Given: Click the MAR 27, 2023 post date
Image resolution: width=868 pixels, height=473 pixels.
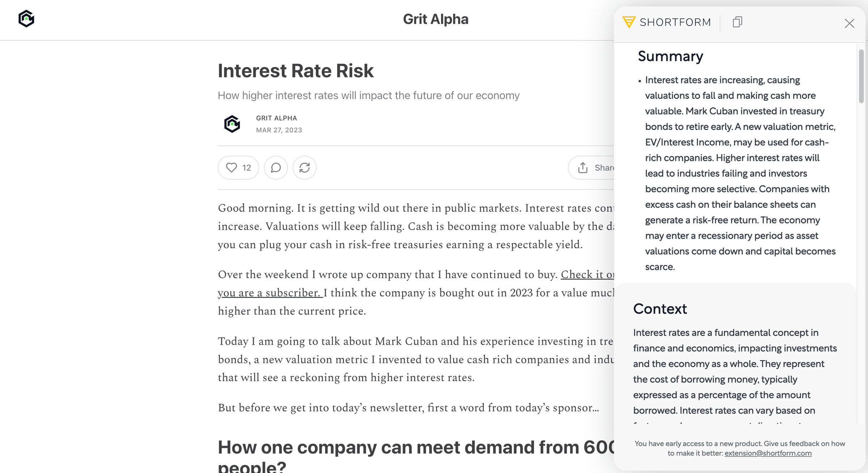Looking at the screenshot, I should pyautogui.click(x=279, y=130).
